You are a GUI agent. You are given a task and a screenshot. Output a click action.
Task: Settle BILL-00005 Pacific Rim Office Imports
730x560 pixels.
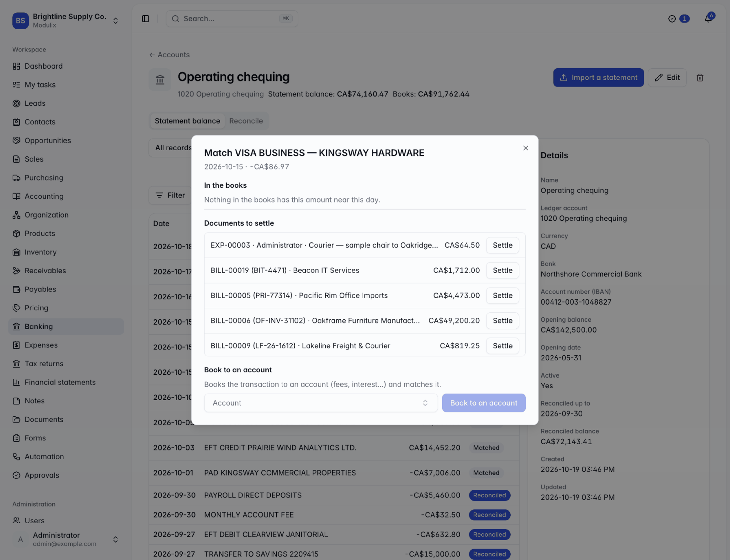(x=502, y=295)
